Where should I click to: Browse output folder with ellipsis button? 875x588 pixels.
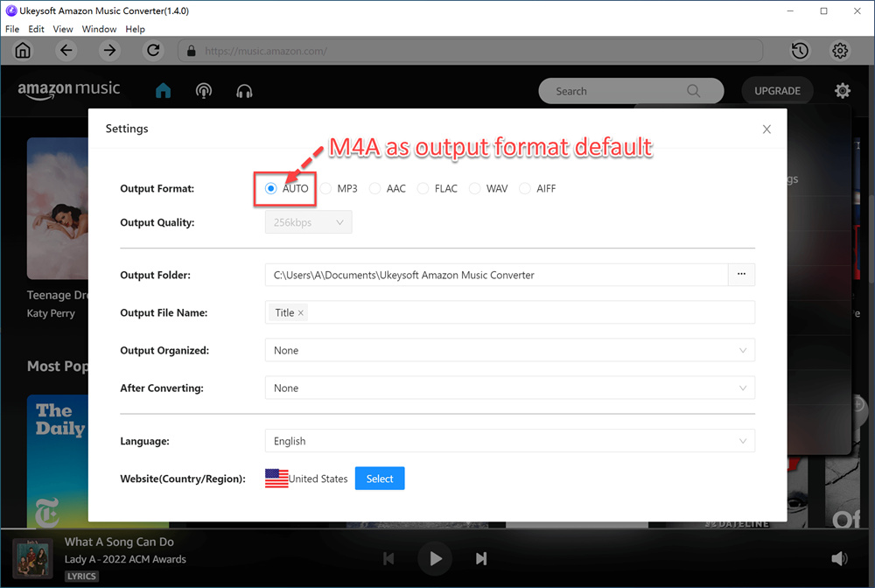741,275
